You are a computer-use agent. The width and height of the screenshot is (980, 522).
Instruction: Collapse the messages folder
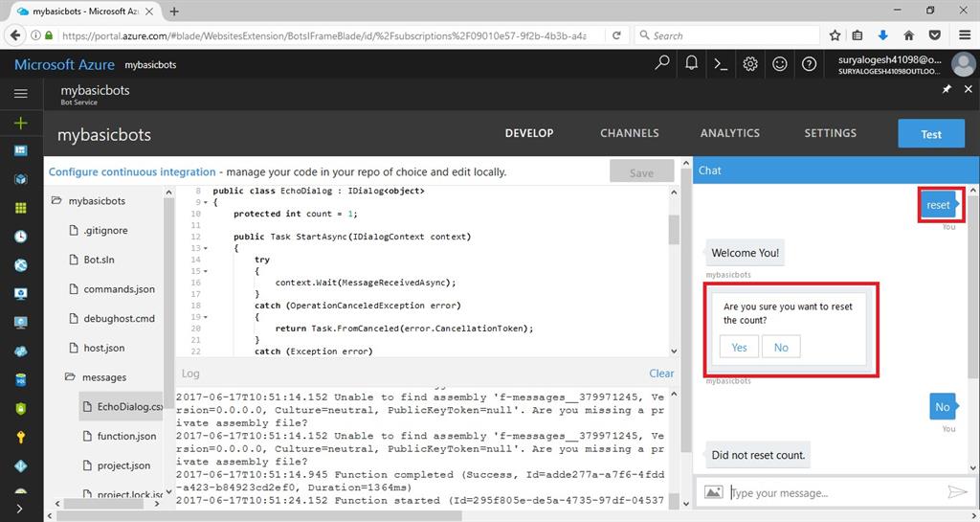click(x=96, y=377)
